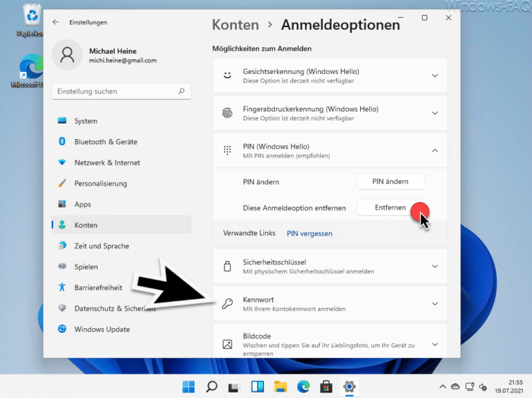
Task: Open Microsoft Store from the taskbar
Action: click(326, 386)
